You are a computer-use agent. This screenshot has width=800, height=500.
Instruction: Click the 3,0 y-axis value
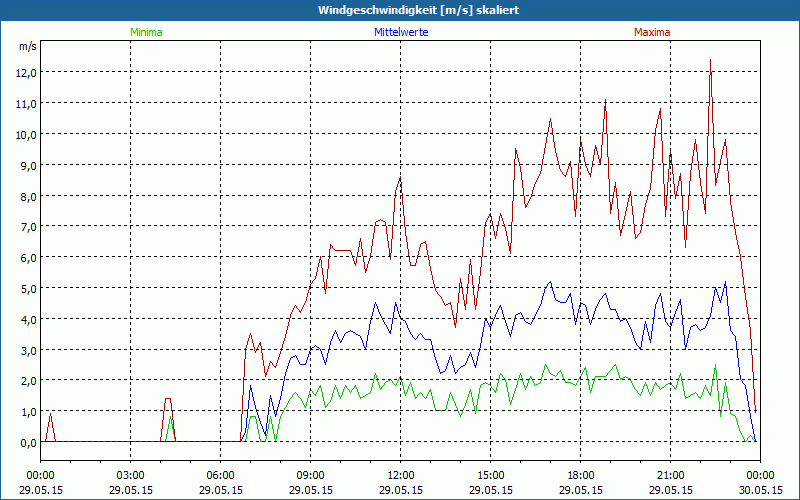(x=30, y=351)
